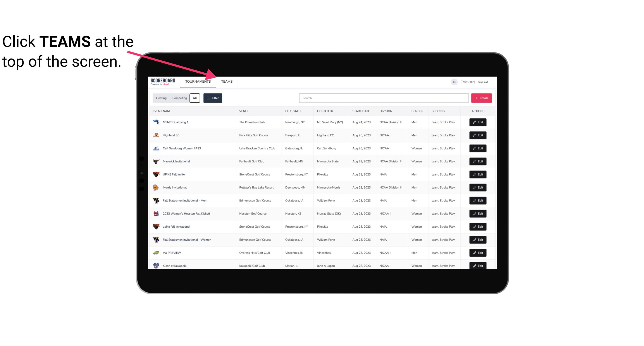Click the Edit icon for Morris Invitational
This screenshot has height=346, width=644.
coord(478,187)
